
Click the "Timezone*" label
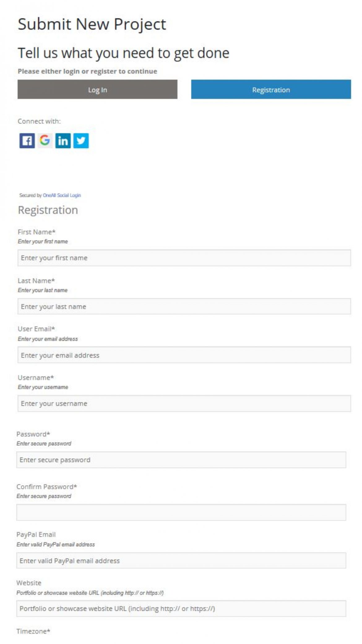(33, 631)
